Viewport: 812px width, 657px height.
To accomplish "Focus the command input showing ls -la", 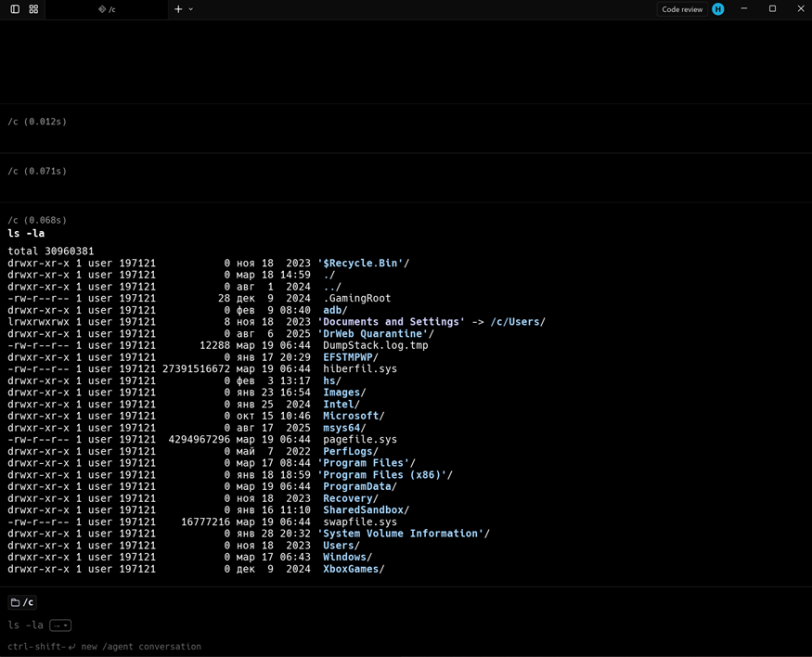I will [x=25, y=625].
